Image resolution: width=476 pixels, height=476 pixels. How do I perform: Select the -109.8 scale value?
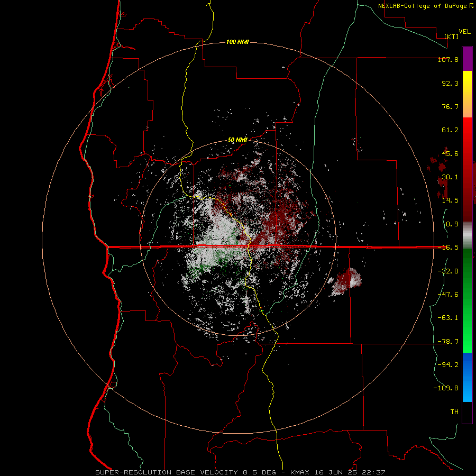pos(446,388)
